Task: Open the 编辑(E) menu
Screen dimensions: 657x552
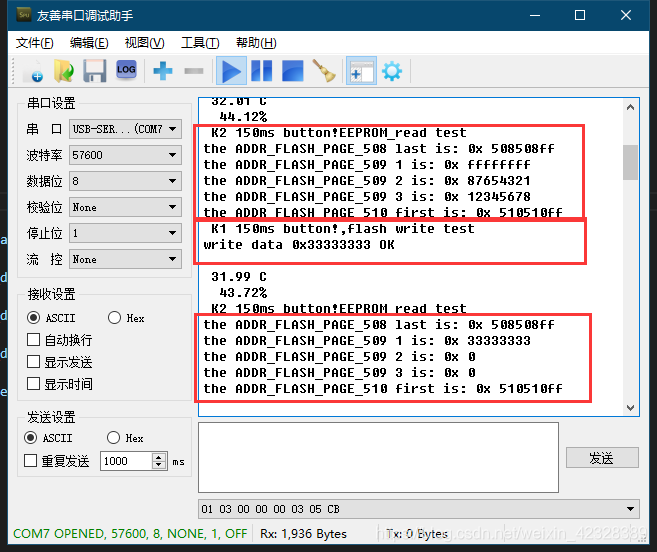Action: click(89, 43)
